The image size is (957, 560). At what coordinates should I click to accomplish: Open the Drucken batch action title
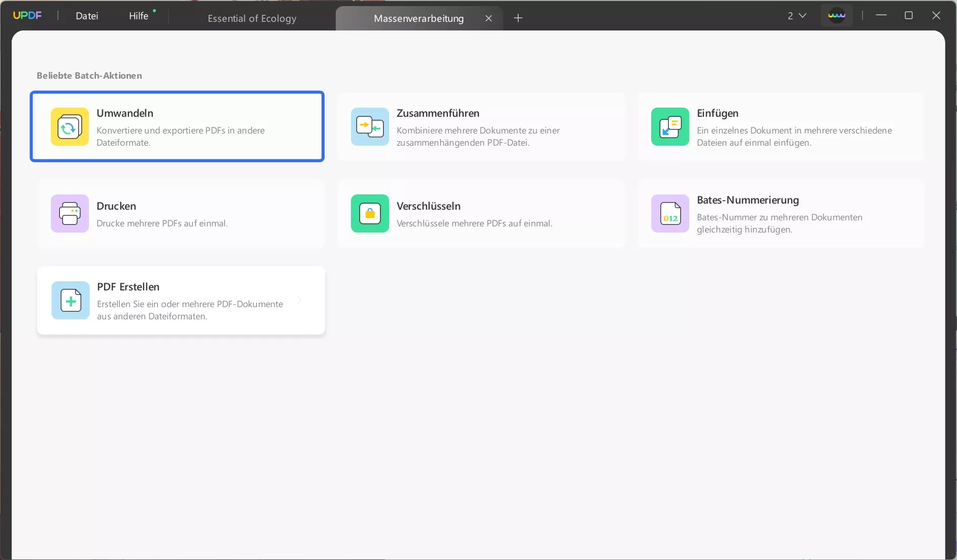(x=116, y=206)
